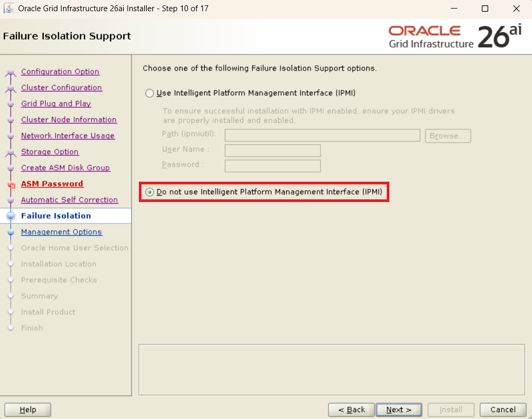Click the Failure Isolation current step bullet
Viewport: 532px width, 419px height.
(11, 216)
